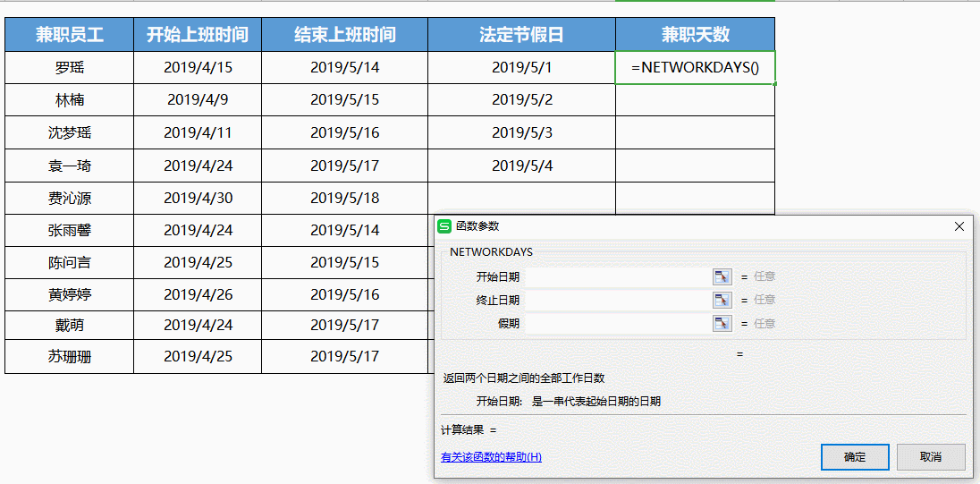Click 沈梦瑶's end date 2019/5/16
The width and height of the screenshot is (980, 484).
[345, 132]
